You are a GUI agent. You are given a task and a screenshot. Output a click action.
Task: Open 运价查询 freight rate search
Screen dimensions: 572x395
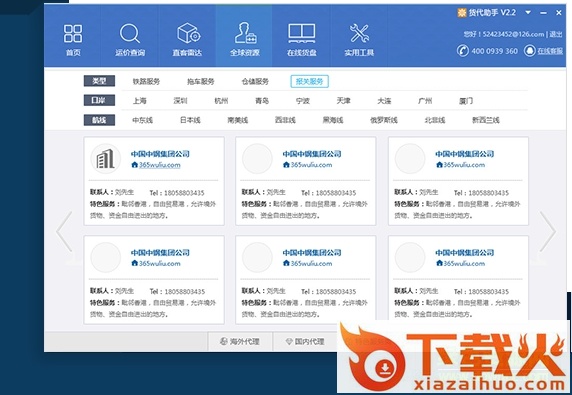click(130, 34)
